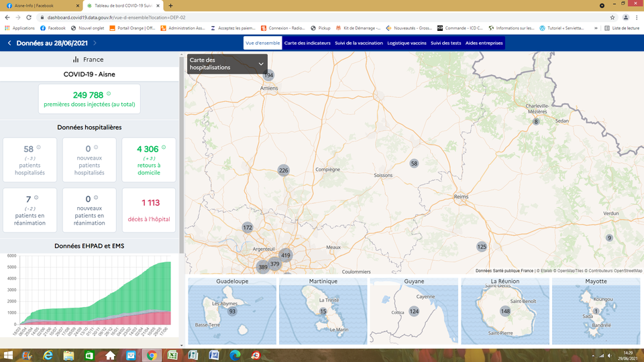The height and width of the screenshot is (362, 644).
Task: Open the Facebook bookmark in the bookmarks bar
Action: (x=52, y=28)
